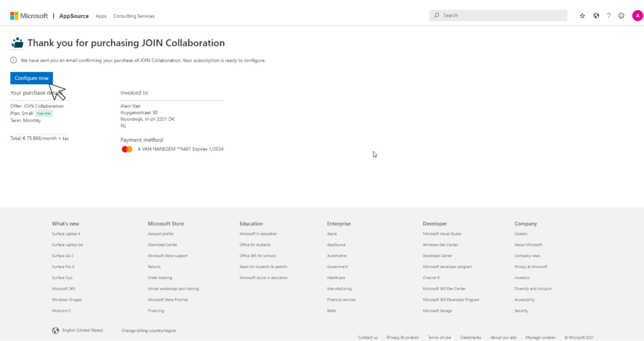Image resolution: width=644 pixels, height=341 pixels.
Task: Open Financing link
Action: pos(156,311)
